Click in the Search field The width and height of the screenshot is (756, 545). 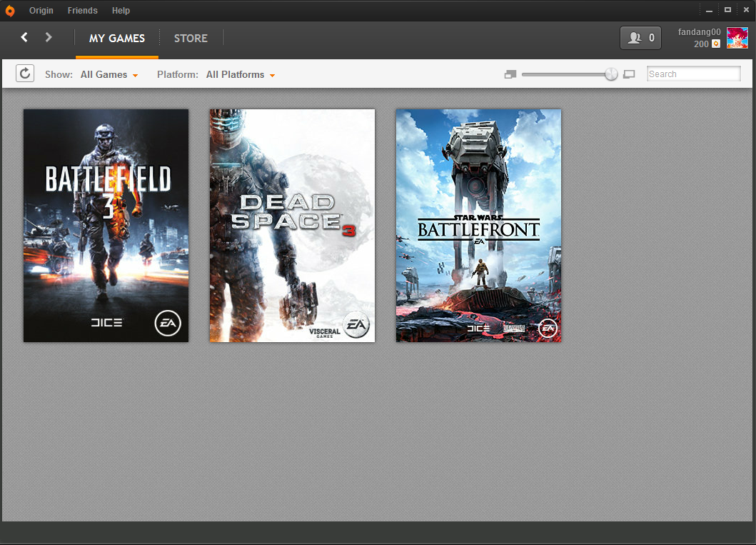click(693, 74)
